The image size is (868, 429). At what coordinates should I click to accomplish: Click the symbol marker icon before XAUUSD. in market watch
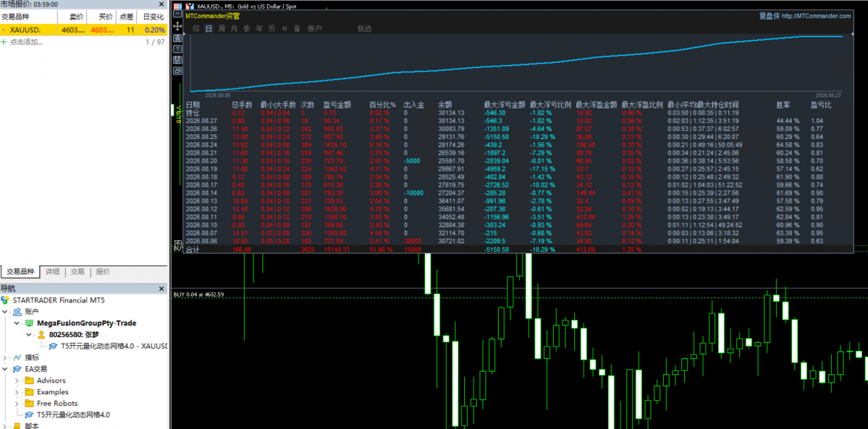pos(4,30)
